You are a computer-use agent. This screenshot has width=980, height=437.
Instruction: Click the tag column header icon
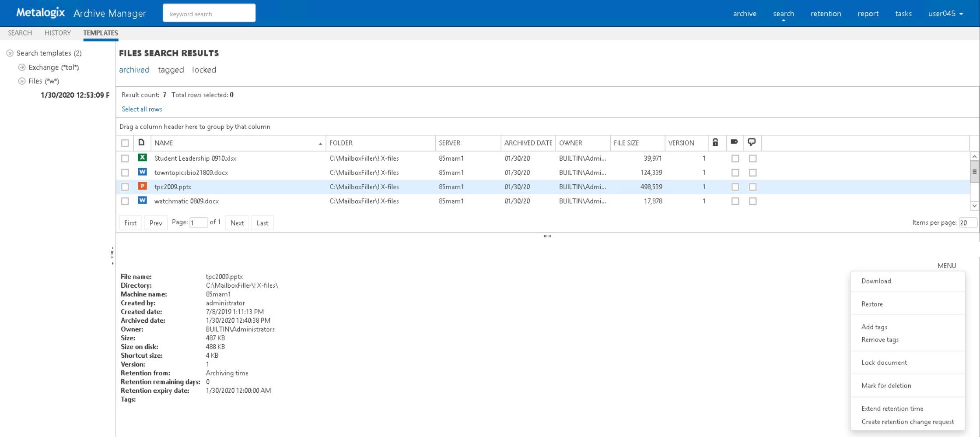click(x=735, y=142)
